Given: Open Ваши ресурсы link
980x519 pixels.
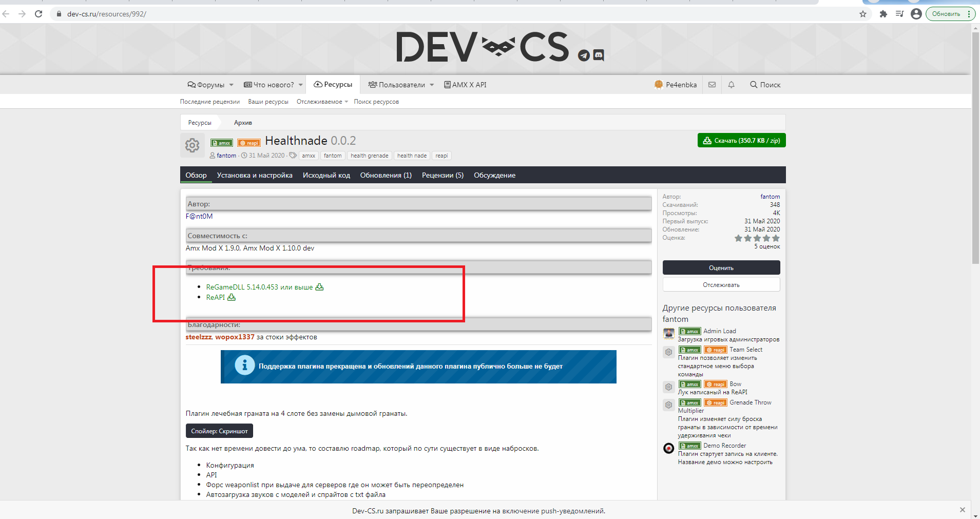Looking at the screenshot, I should [268, 102].
